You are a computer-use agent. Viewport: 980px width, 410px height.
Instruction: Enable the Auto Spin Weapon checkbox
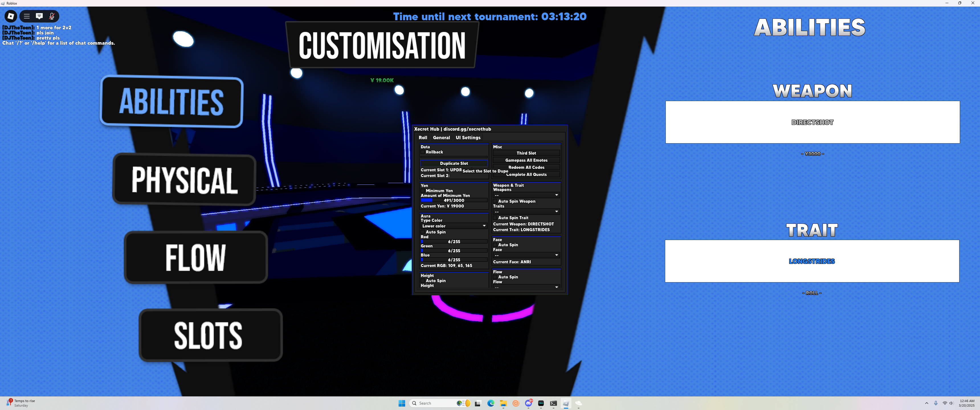(x=495, y=201)
